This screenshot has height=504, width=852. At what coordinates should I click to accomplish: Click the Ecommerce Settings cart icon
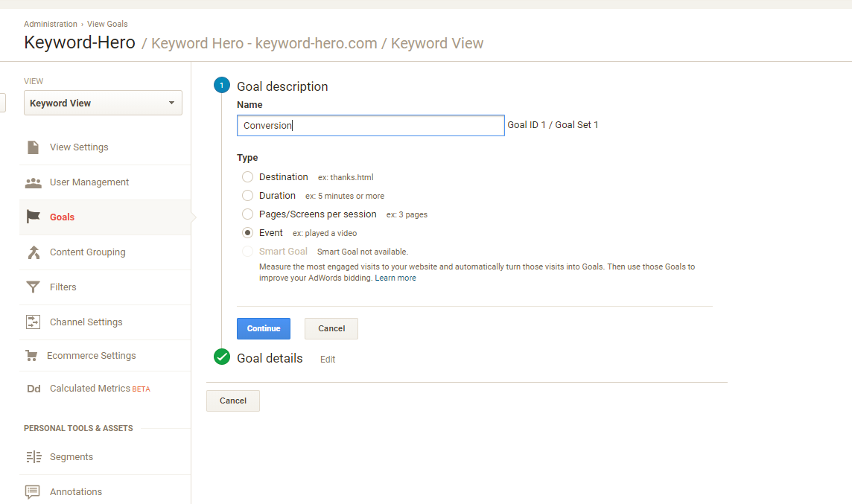(x=31, y=356)
